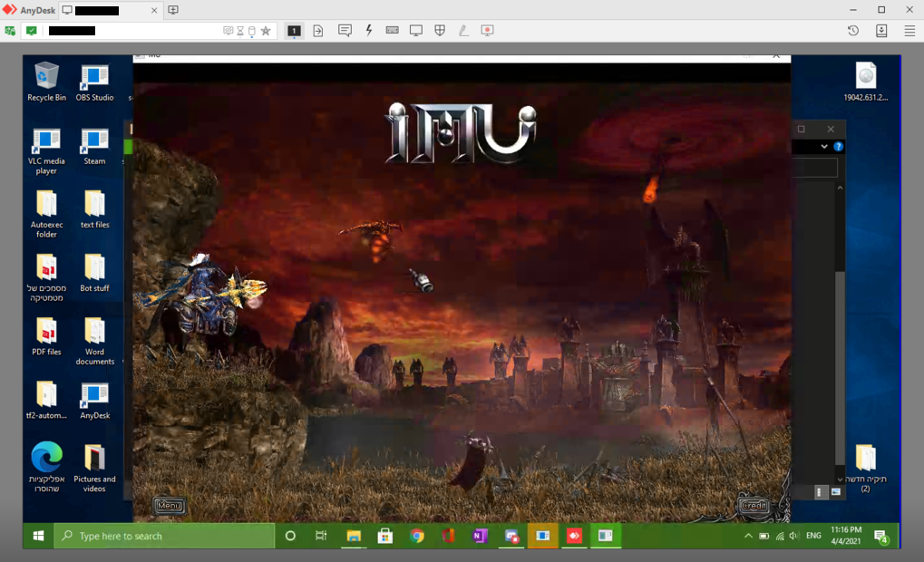Click the scrollbar thumb in the background window

840,368
